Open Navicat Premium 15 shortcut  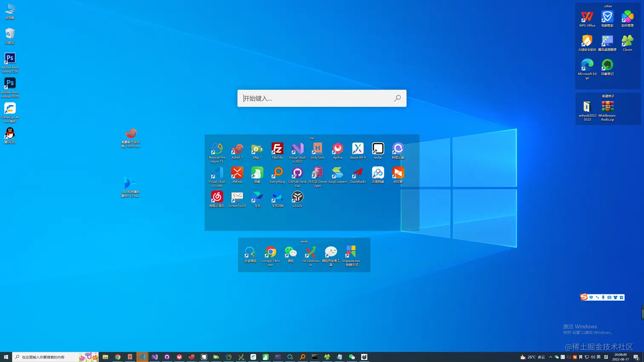[217, 152]
